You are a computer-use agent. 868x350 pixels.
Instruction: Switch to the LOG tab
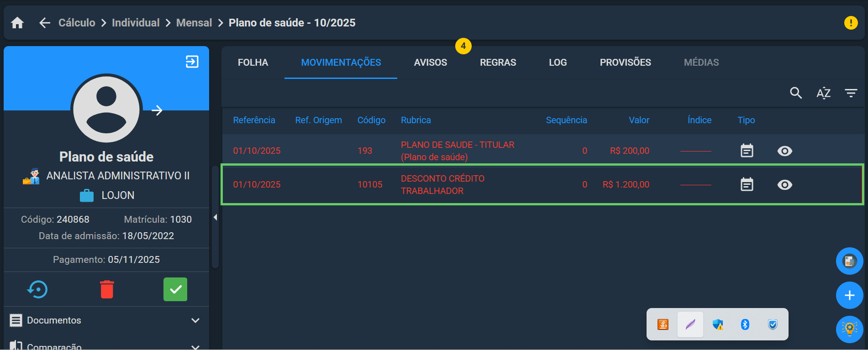(558, 63)
